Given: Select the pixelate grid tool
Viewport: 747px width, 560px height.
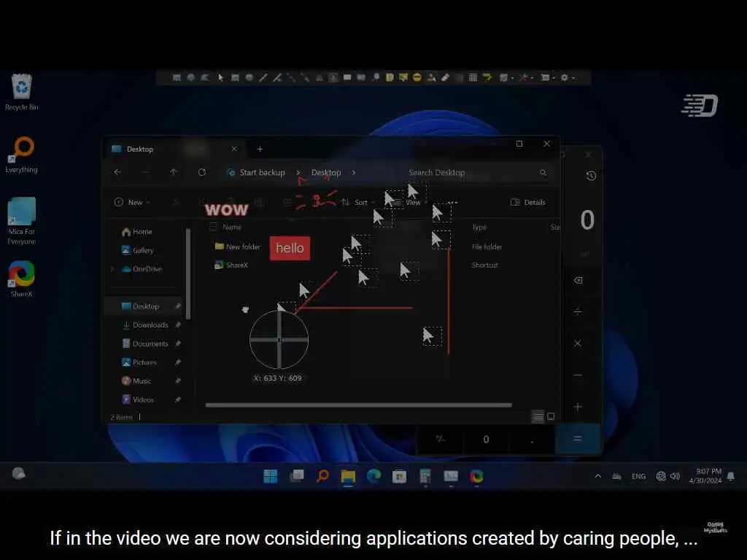Looking at the screenshot, I should pos(473,77).
